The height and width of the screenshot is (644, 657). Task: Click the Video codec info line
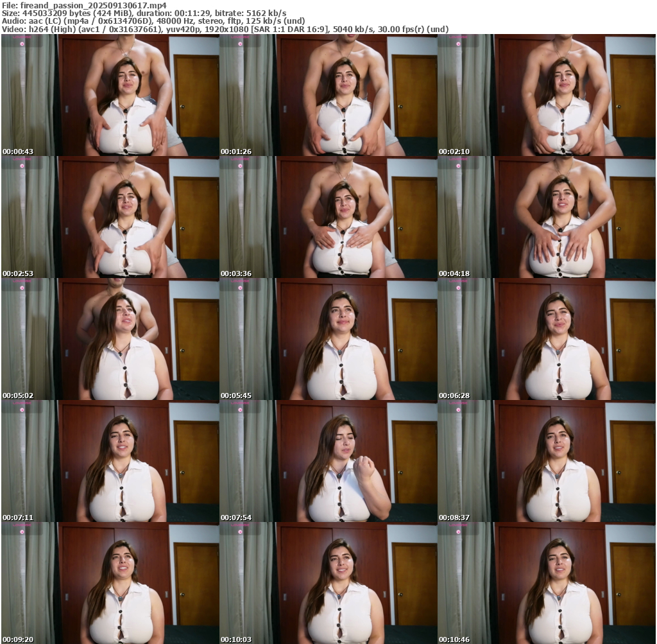225,30
